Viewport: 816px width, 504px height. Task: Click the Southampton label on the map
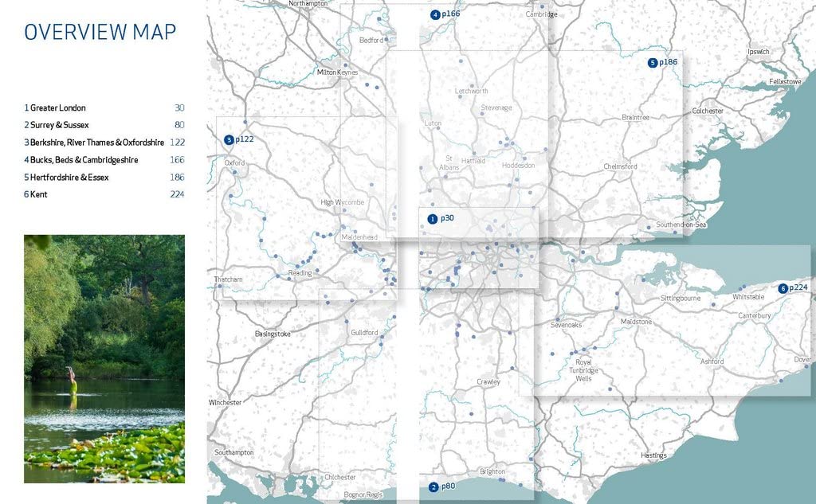click(232, 452)
